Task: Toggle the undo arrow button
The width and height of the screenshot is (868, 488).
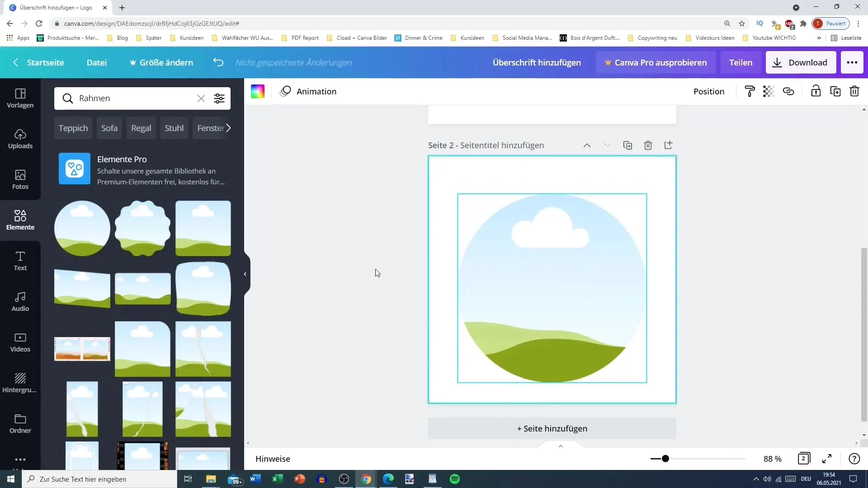Action: coord(218,62)
